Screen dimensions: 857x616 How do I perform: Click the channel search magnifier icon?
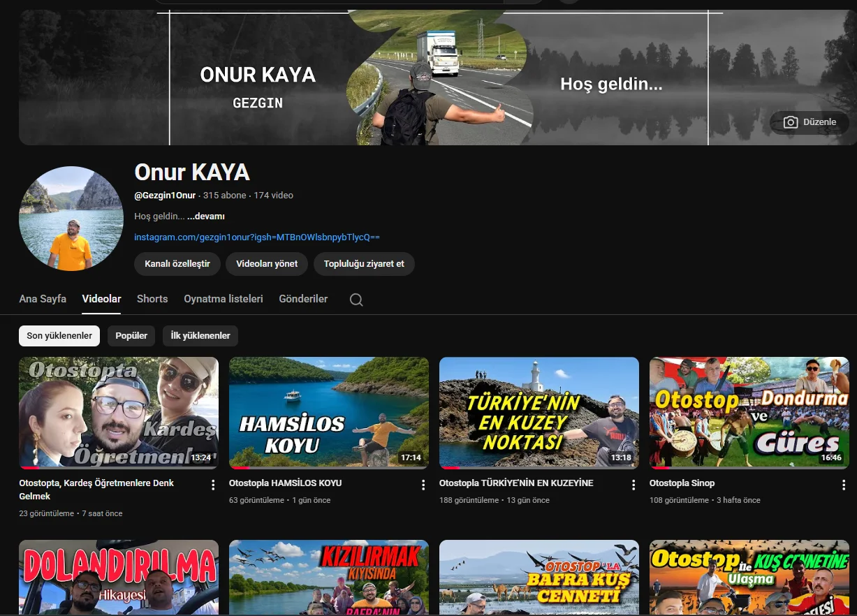(x=356, y=300)
